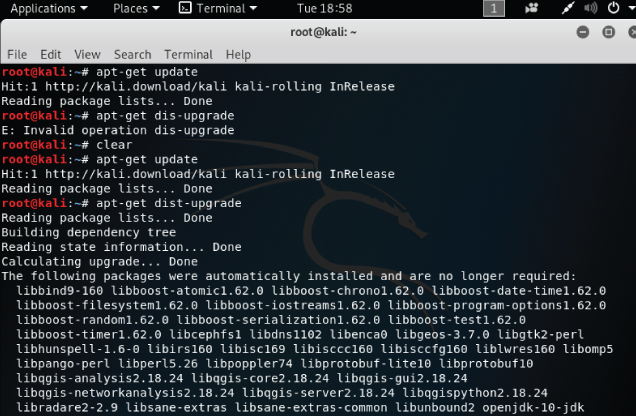Click package name libbind9-160
The image size is (636, 416).
pos(60,291)
